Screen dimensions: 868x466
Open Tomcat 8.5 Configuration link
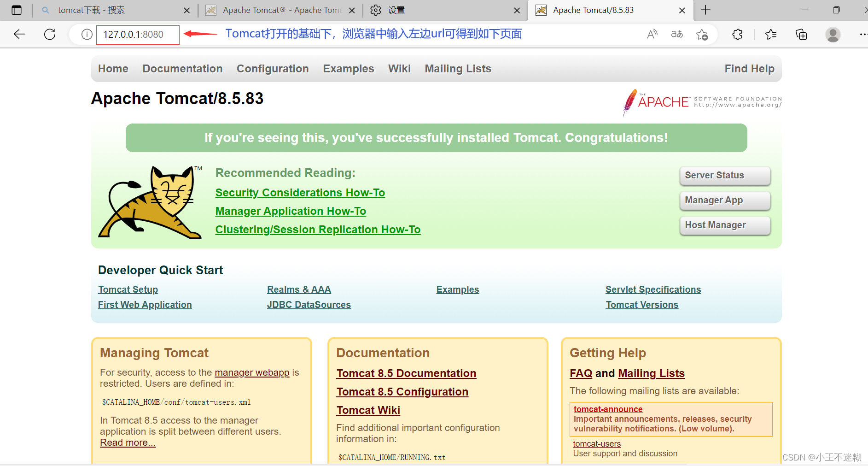402,392
